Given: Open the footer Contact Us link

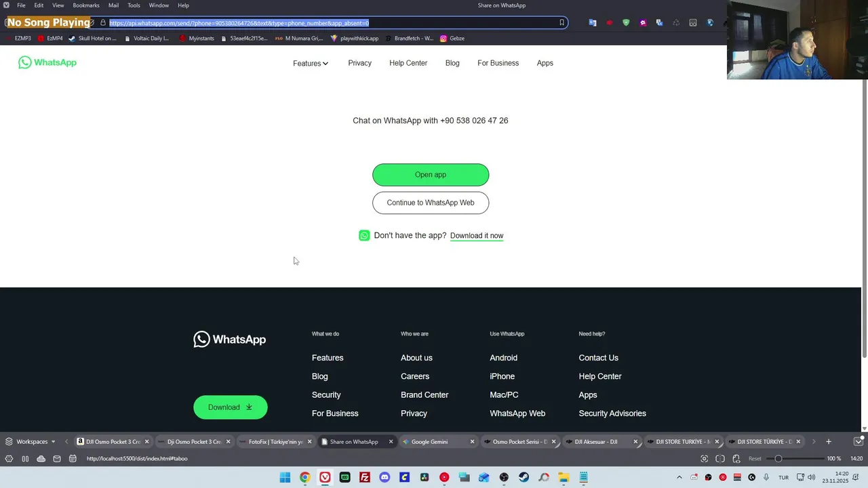Looking at the screenshot, I should pos(598,358).
